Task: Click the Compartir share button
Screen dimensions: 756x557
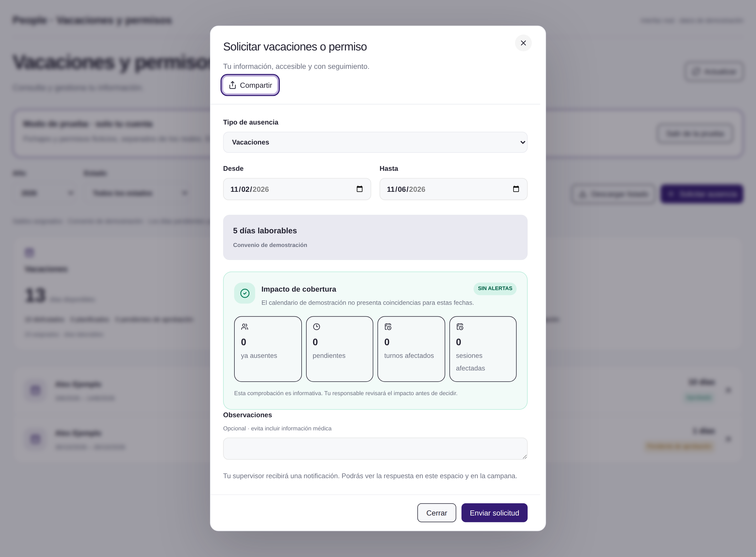Action: pyautogui.click(x=250, y=85)
